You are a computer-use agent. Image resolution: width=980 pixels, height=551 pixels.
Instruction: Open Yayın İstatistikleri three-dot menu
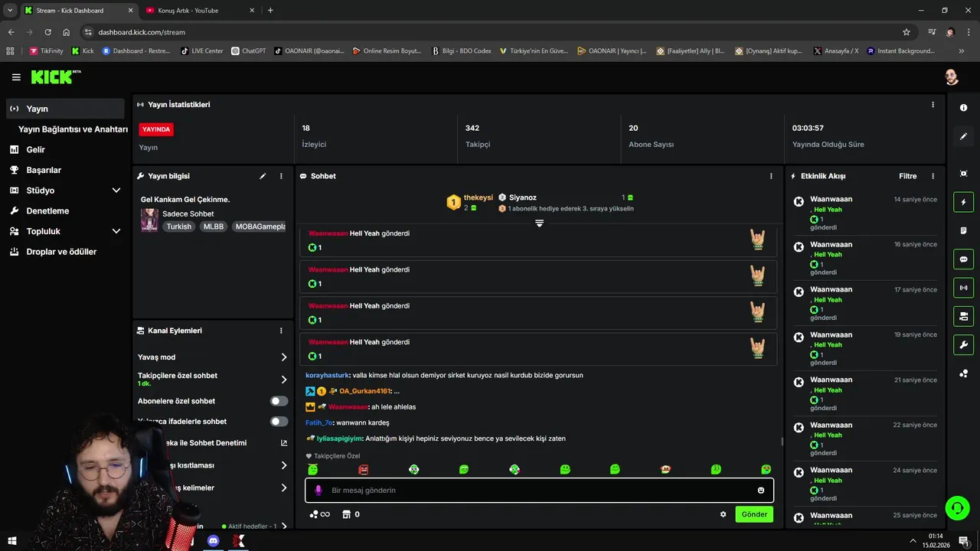pos(933,105)
